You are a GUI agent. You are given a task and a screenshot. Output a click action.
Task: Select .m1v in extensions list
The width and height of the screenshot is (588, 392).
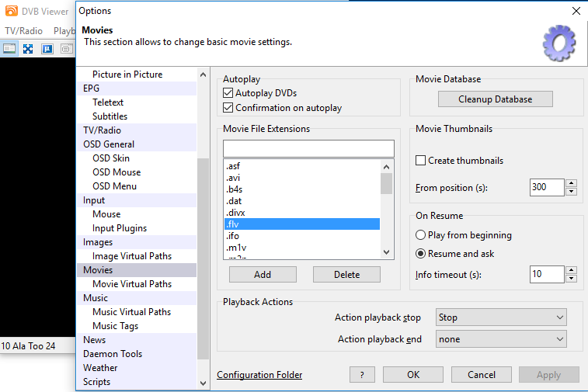(x=302, y=248)
